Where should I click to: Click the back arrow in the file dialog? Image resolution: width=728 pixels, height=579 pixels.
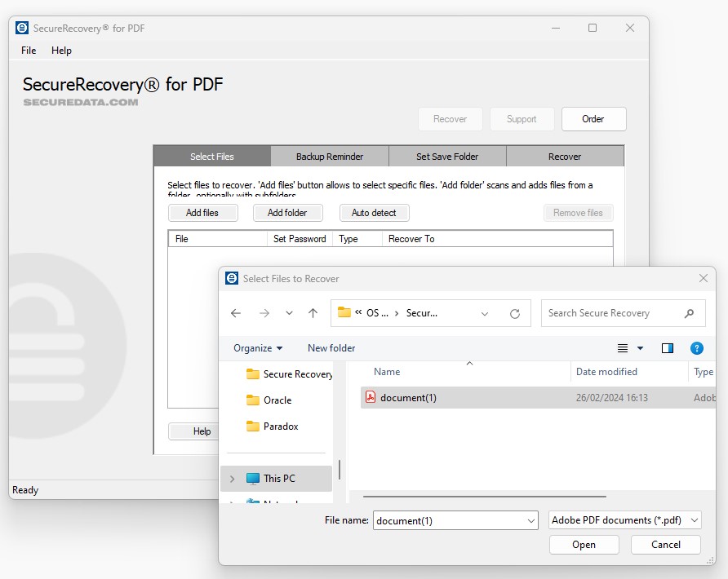pos(236,312)
